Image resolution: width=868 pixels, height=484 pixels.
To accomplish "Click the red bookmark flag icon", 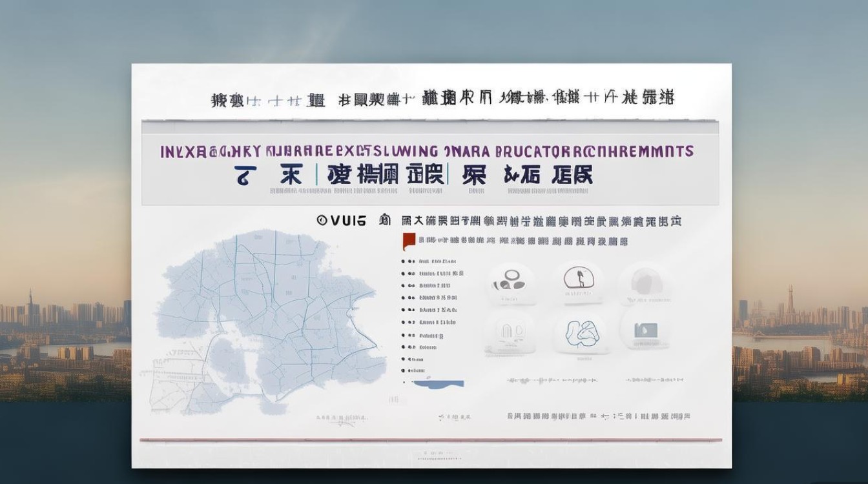I will pyautogui.click(x=408, y=241).
